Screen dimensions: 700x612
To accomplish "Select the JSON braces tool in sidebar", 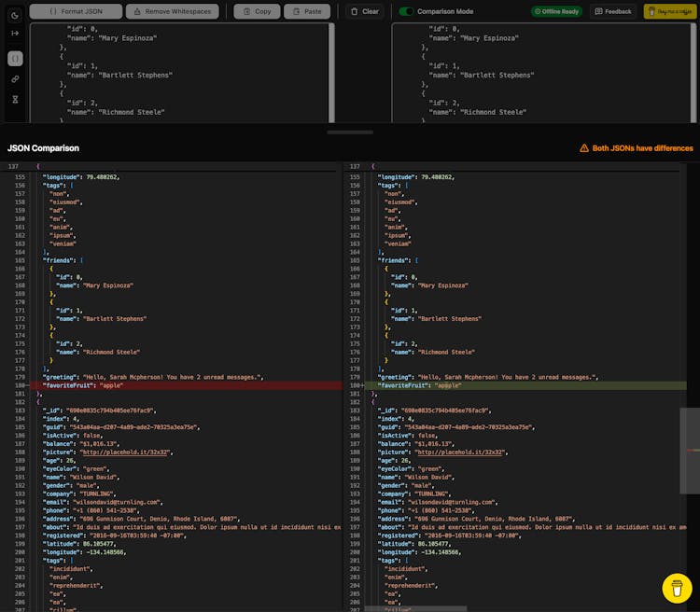I will (15, 58).
